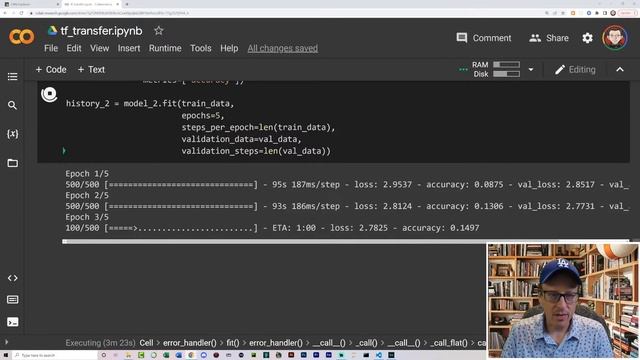Click the browser address bar
Viewport: 640px width, 360px height.
point(286,13)
